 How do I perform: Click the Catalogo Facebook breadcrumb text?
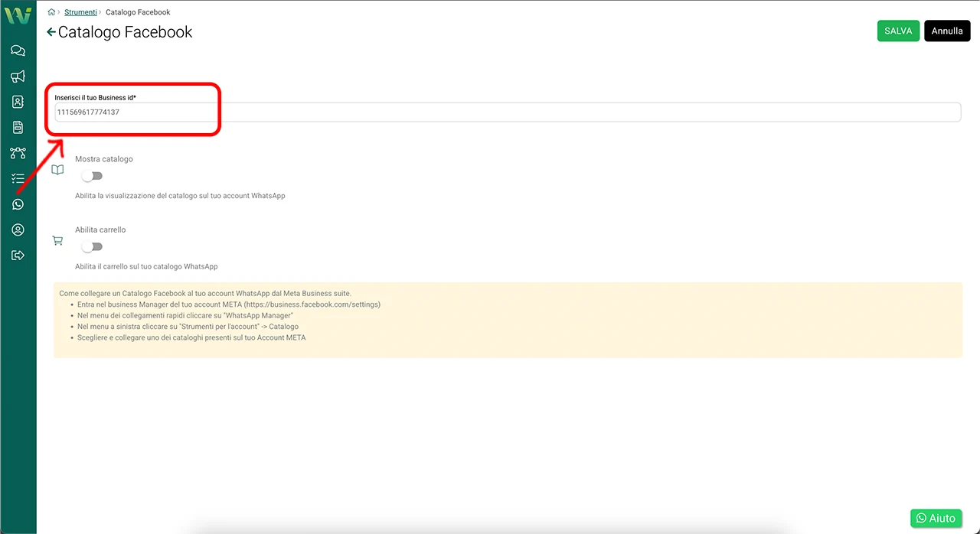(x=138, y=12)
